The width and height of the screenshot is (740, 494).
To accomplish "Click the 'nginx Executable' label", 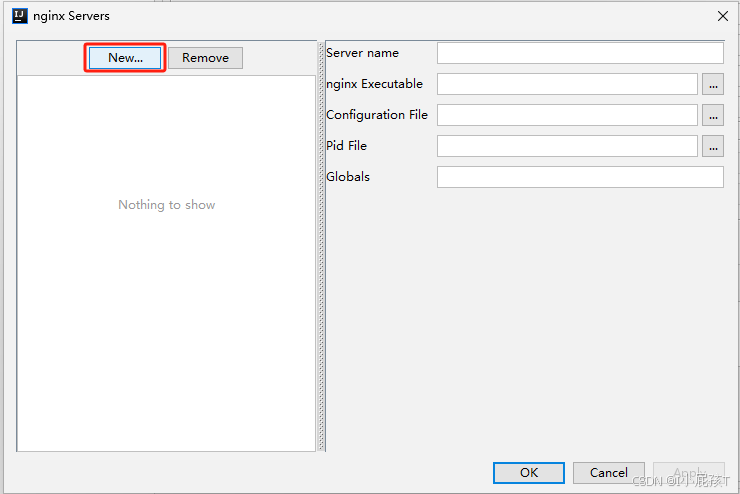I will point(374,84).
